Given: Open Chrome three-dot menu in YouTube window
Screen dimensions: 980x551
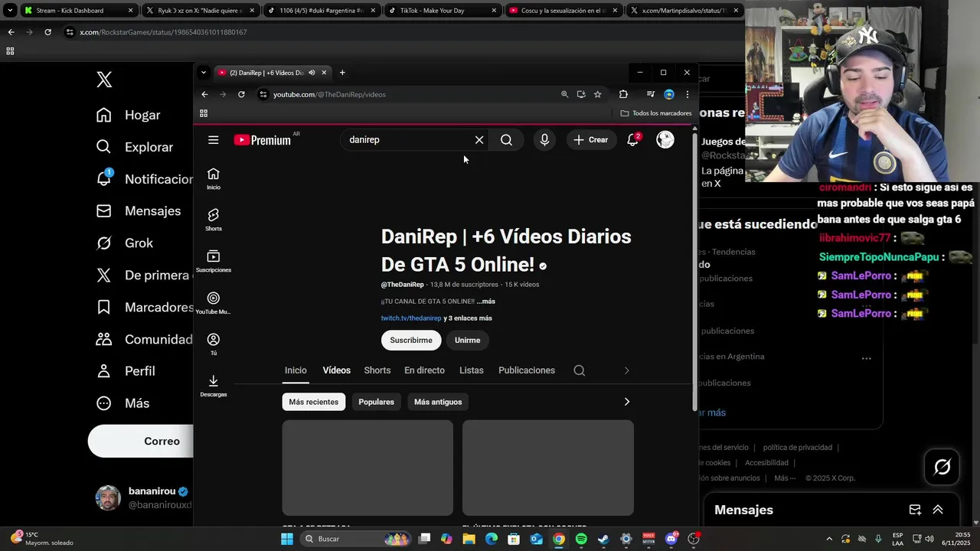Looking at the screenshot, I should (x=688, y=94).
